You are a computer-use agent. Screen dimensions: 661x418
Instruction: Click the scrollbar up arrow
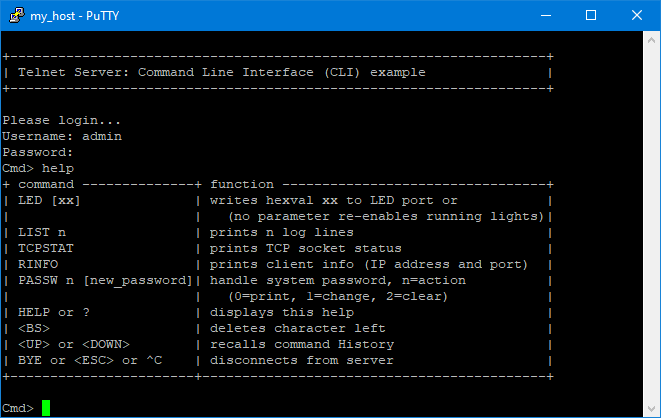coord(652,40)
